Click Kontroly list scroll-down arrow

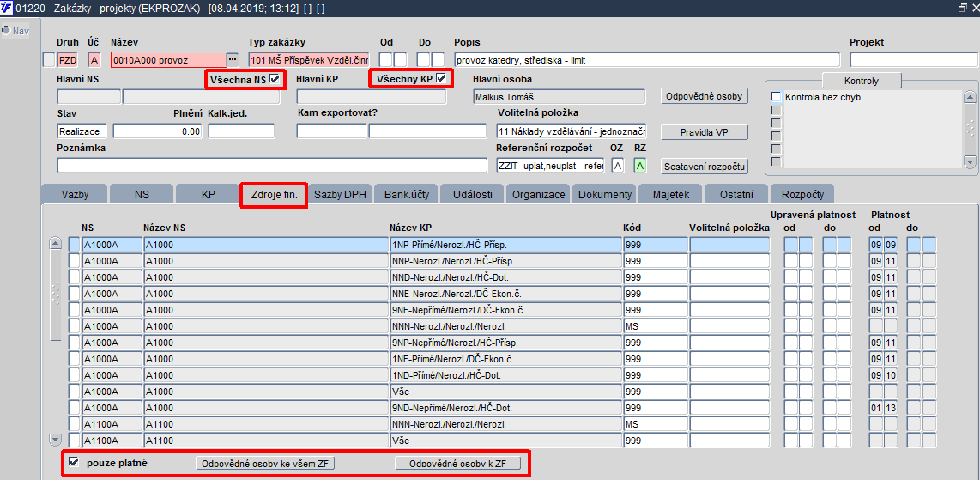[970, 161]
